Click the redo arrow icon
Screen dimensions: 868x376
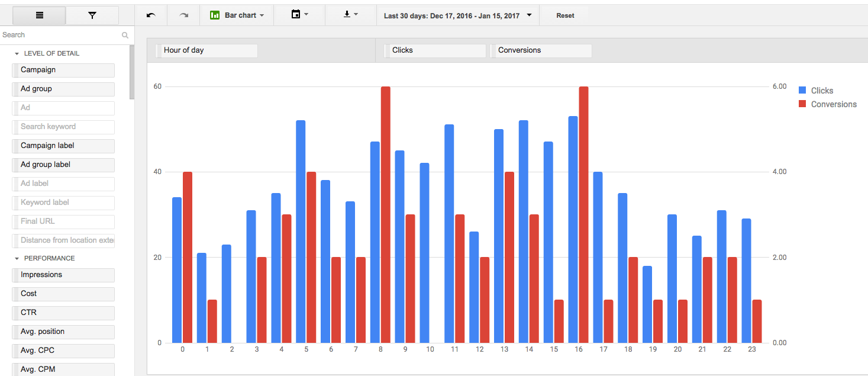183,15
